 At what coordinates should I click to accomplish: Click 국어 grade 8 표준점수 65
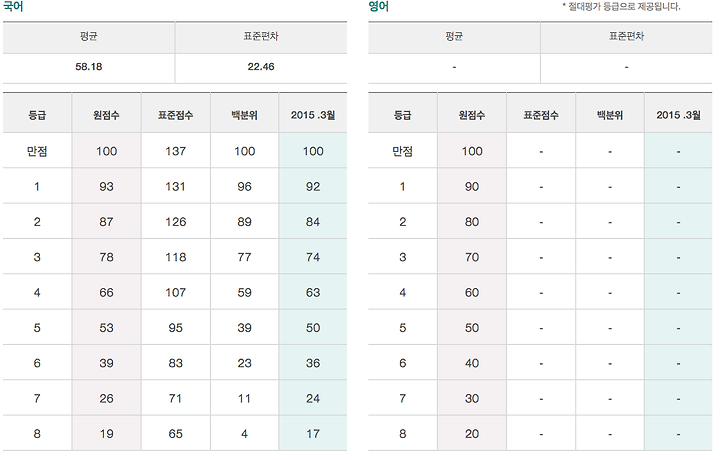[x=175, y=434]
